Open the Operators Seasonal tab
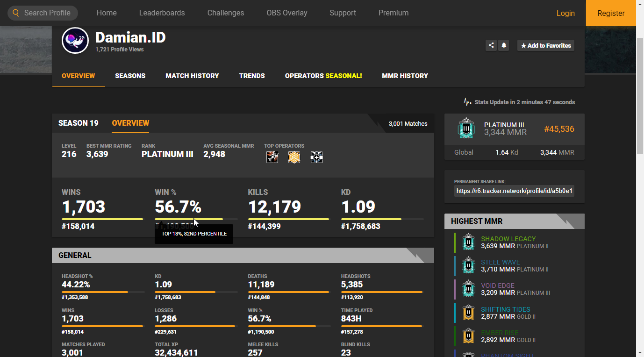This screenshot has width=644, height=357. click(x=323, y=76)
